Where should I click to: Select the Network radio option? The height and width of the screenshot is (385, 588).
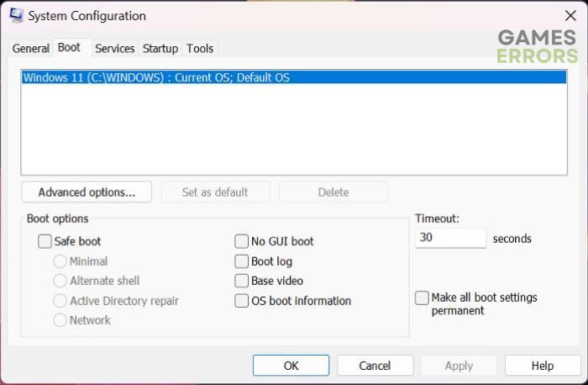pos(60,320)
